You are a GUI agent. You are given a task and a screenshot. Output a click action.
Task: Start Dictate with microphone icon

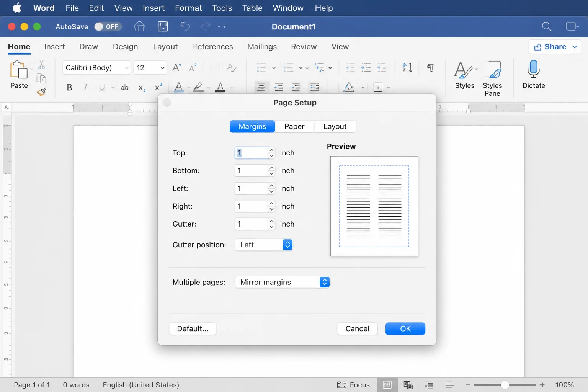(534, 75)
